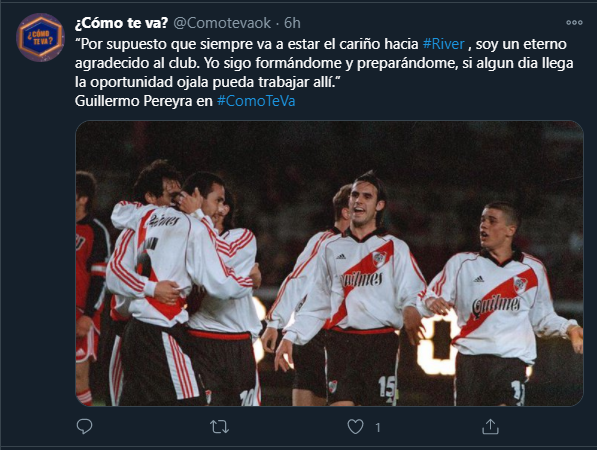Click the Guillermo Pereyra text line
597x450 pixels.
[185, 101]
